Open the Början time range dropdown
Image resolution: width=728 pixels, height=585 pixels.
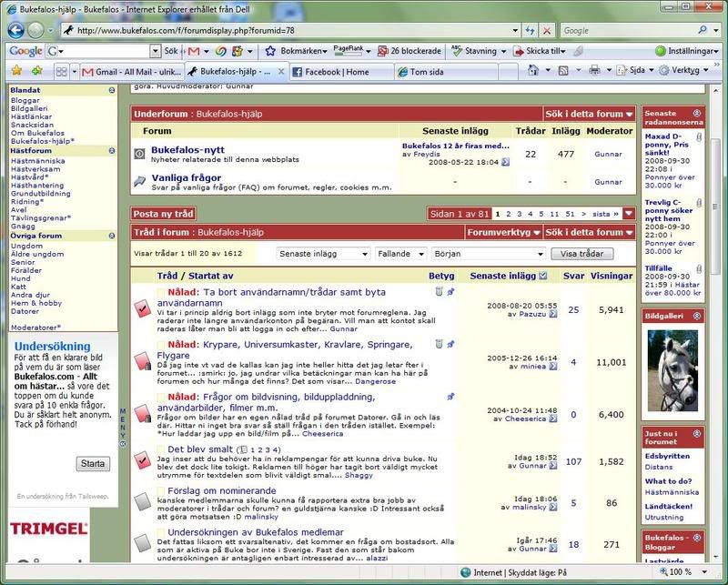click(x=488, y=254)
